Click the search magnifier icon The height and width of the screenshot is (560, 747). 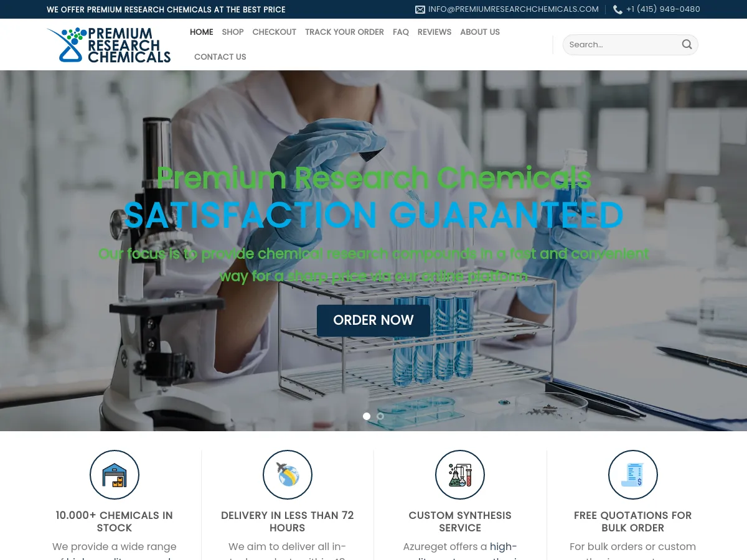[687, 44]
